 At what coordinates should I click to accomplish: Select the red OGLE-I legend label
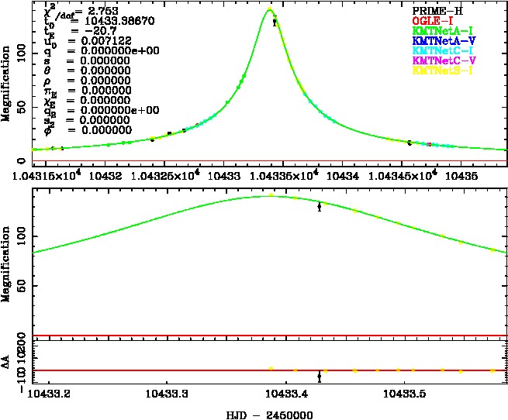432,21
